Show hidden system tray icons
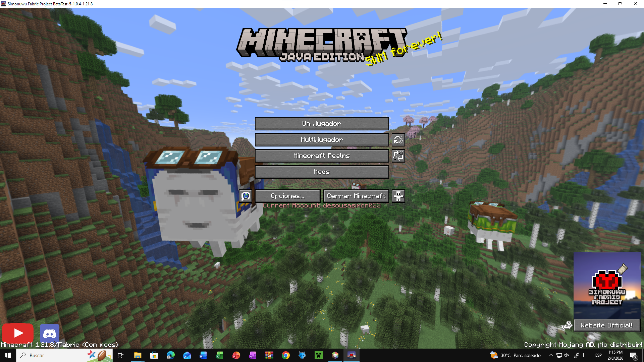Image resolution: width=644 pixels, height=362 pixels. tap(551, 355)
